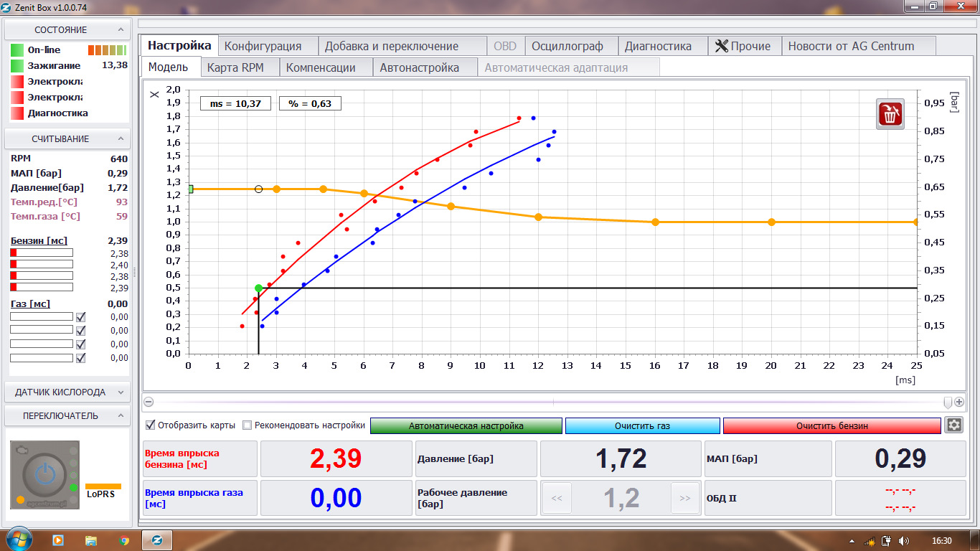Click volume speaker icon in system tray
980x551 pixels.
(903, 540)
